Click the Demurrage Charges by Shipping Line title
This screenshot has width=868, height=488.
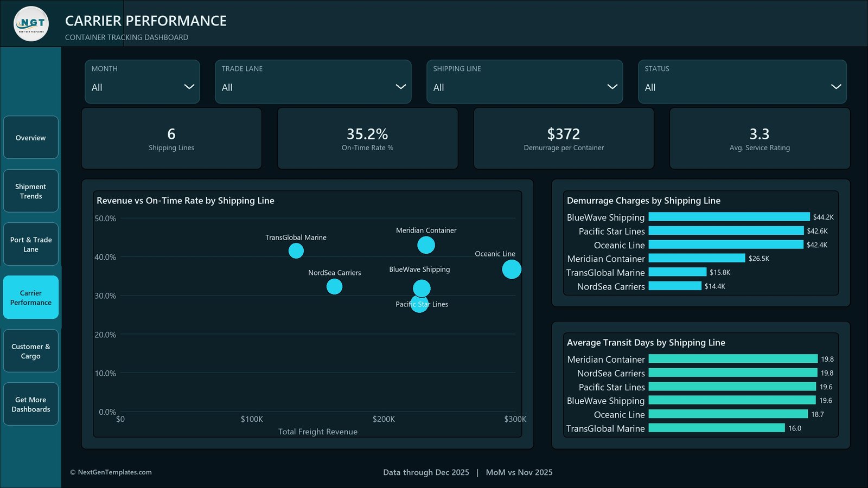point(643,201)
